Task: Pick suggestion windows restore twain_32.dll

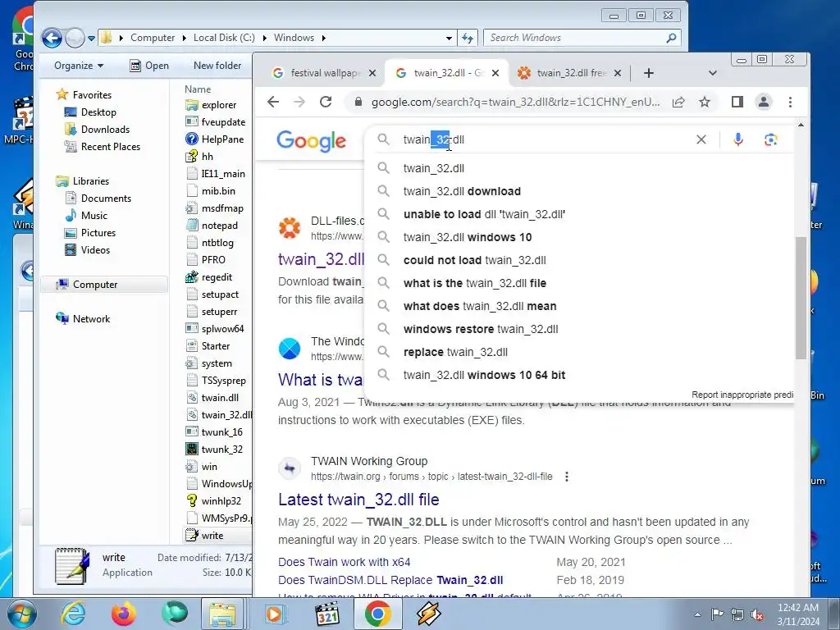Action: pos(481,330)
